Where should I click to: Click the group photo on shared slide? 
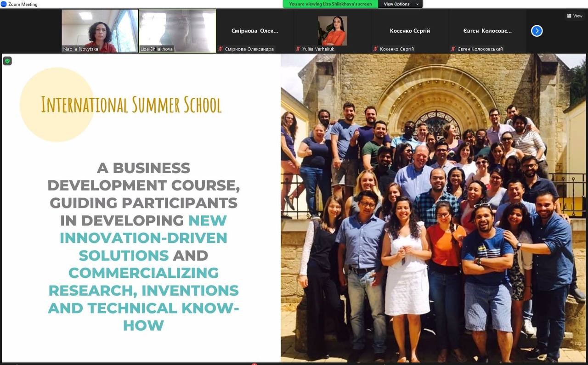(433, 208)
